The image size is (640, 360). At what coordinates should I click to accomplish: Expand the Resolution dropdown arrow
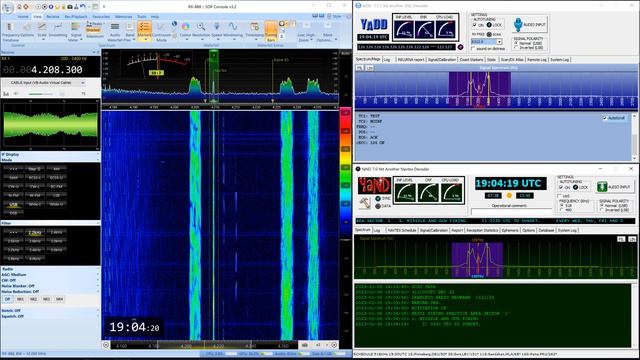click(201, 40)
